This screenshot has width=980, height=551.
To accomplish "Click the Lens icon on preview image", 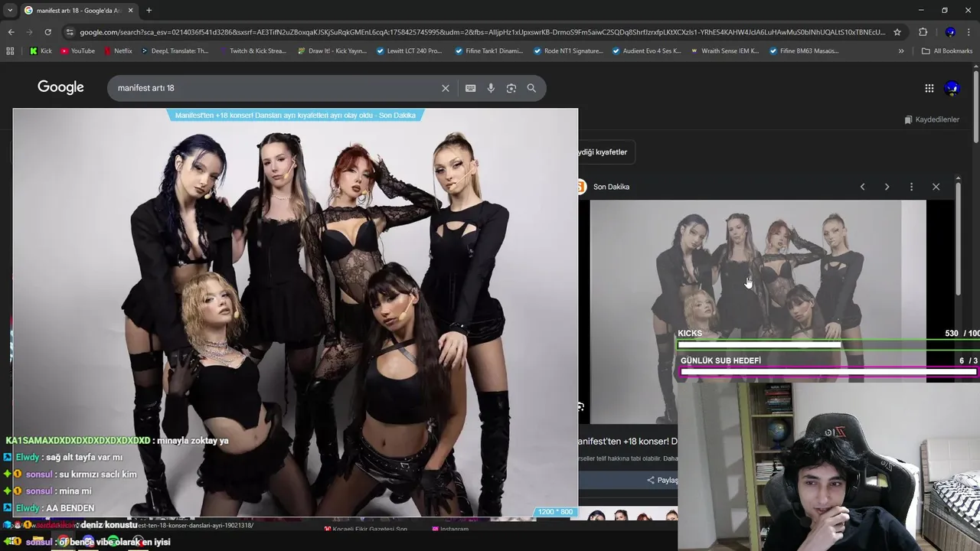I will 581,406.
